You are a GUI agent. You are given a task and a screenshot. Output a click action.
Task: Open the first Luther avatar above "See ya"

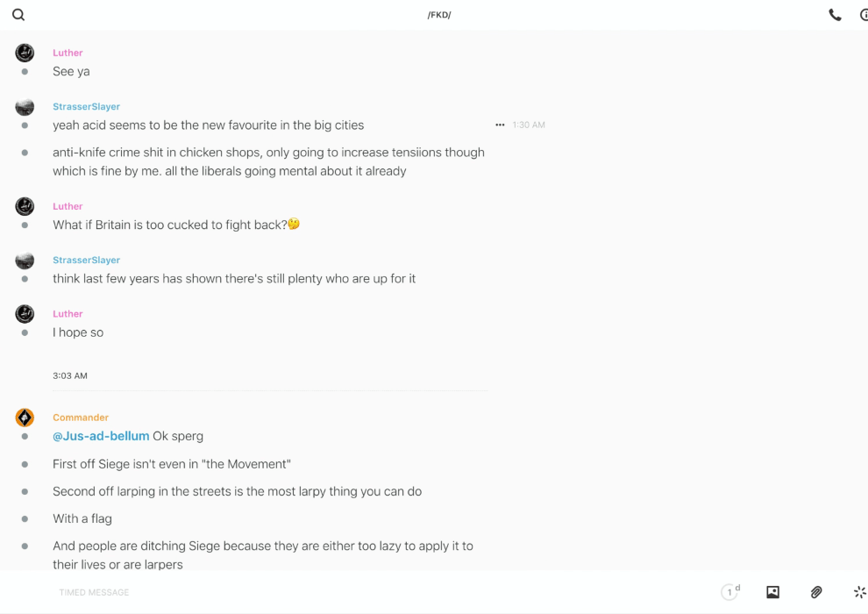pyautogui.click(x=25, y=53)
